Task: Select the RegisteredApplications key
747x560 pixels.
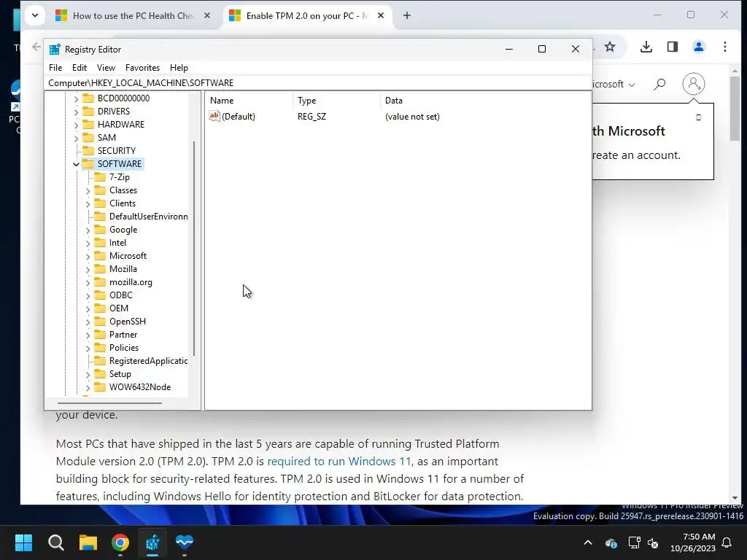Action: 148,361
